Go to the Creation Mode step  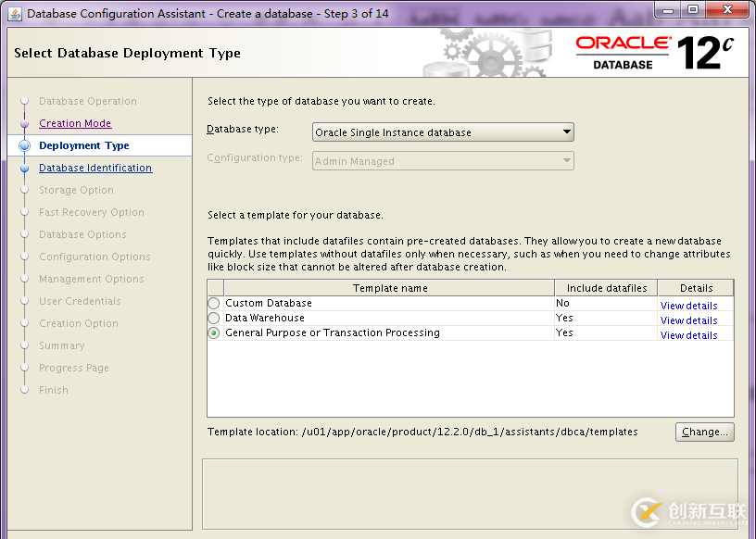[75, 123]
